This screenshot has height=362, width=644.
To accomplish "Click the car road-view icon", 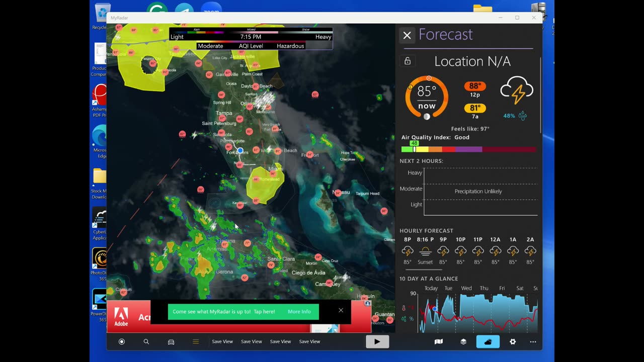I will [x=171, y=341].
